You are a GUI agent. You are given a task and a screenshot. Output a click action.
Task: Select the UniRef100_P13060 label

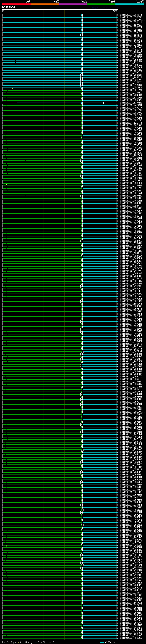[131, 638]
